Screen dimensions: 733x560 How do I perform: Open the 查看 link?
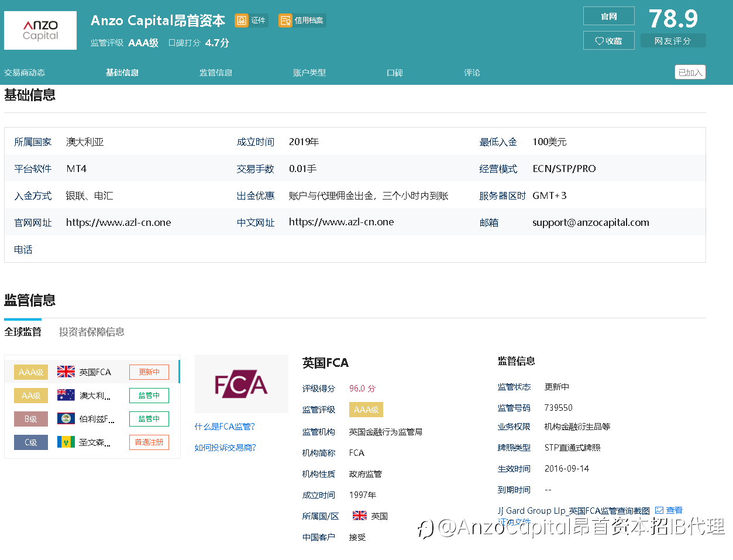(675, 510)
